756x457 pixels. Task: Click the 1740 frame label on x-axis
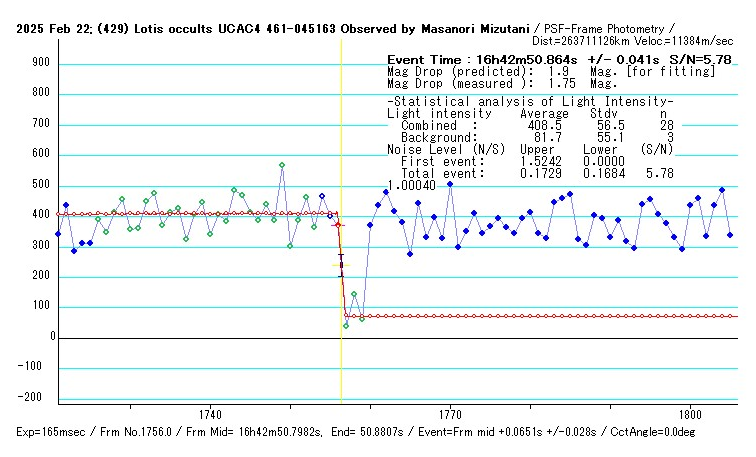[210, 413]
